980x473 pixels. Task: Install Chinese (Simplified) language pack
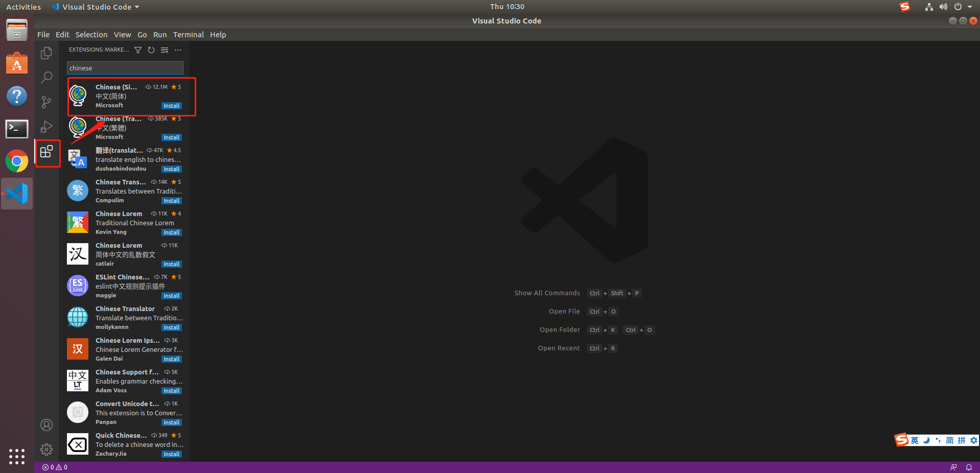(172, 106)
